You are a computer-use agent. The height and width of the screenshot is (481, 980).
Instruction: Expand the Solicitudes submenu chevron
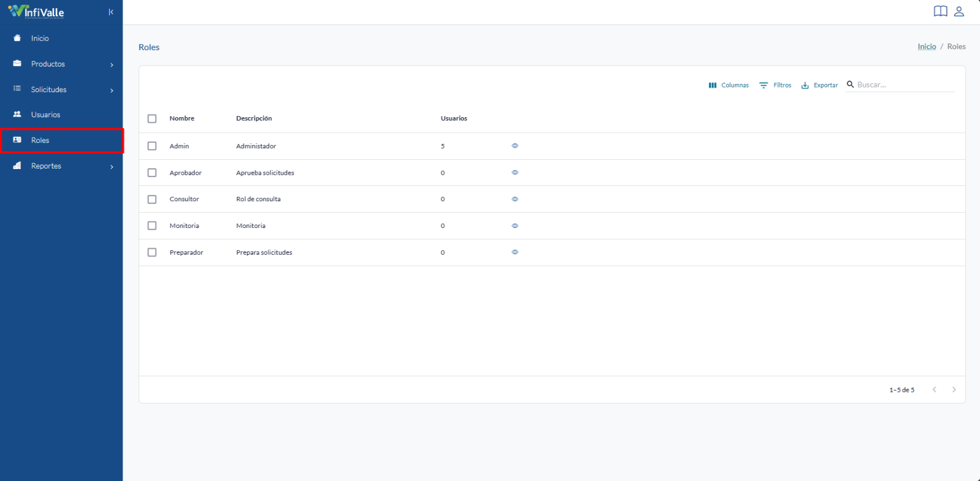click(x=112, y=90)
